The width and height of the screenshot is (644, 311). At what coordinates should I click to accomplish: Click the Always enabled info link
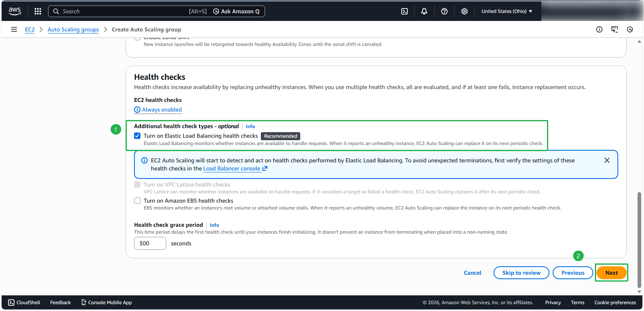[x=158, y=110]
